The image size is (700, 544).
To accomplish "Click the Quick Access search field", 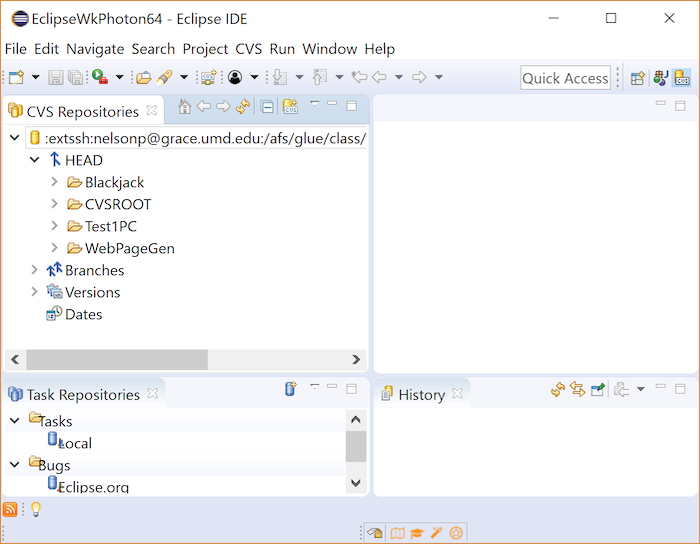I will [x=565, y=78].
